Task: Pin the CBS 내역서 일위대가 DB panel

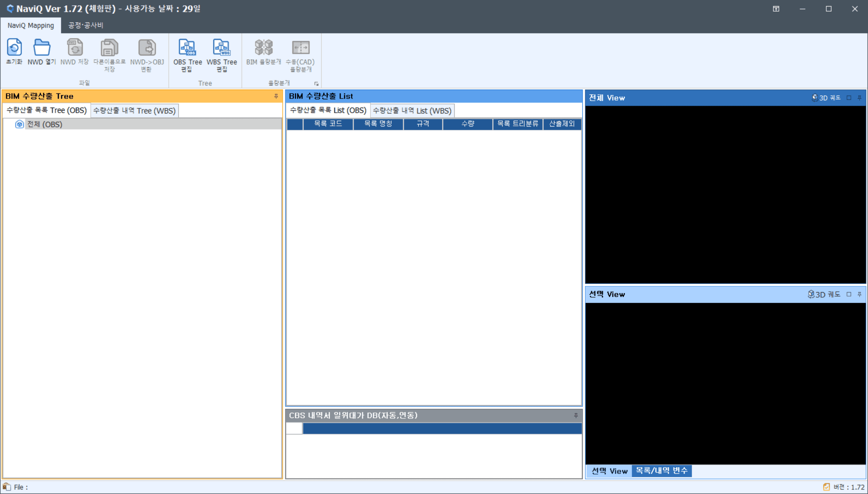Action: 576,415
